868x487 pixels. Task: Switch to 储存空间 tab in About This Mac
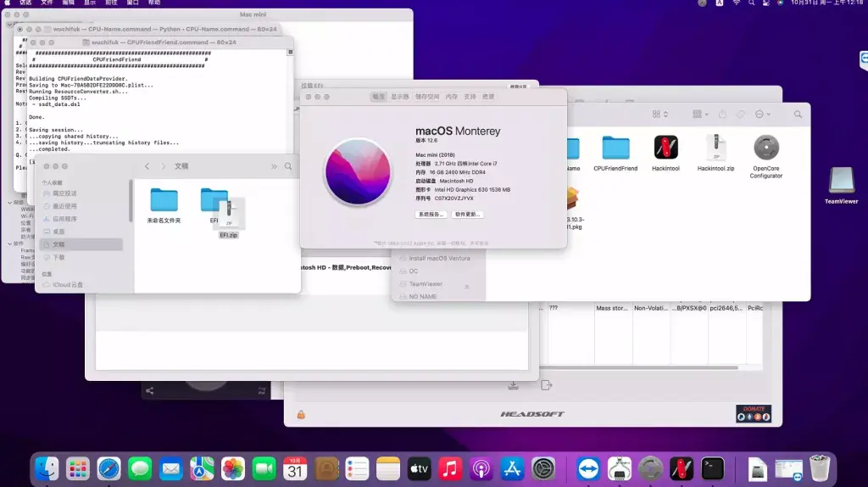pos(427,97)
